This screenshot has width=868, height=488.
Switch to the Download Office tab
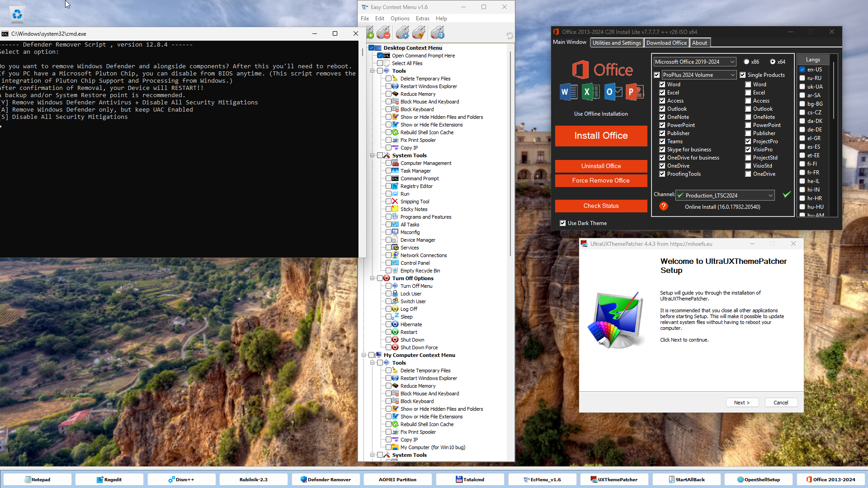pyautogui.click(x=666, y=43)
